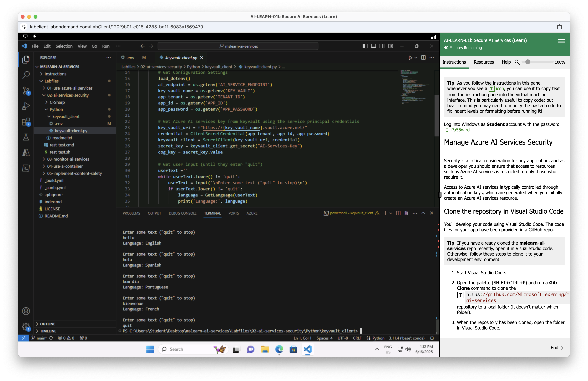Image resolution: width=588 pixels, height=381 pixels.
Task: Open remote window indicator in status bar
Action: coord(24,338)
